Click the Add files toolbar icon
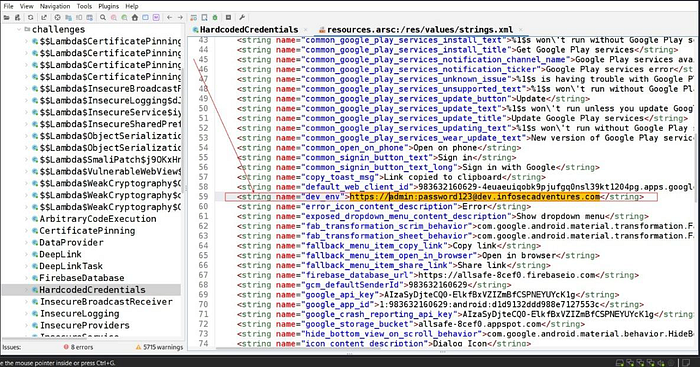This screenshot has height=367, width=700. click(17, 17)
